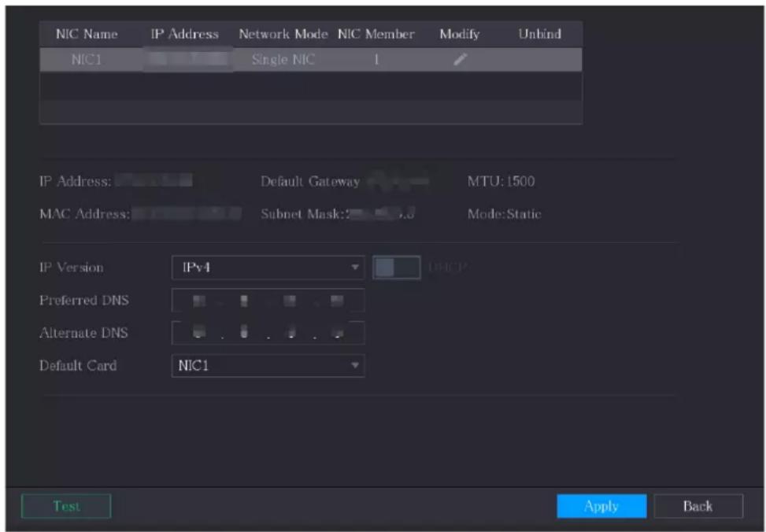Click the NIC Name column header

click(x=87, y=34)
